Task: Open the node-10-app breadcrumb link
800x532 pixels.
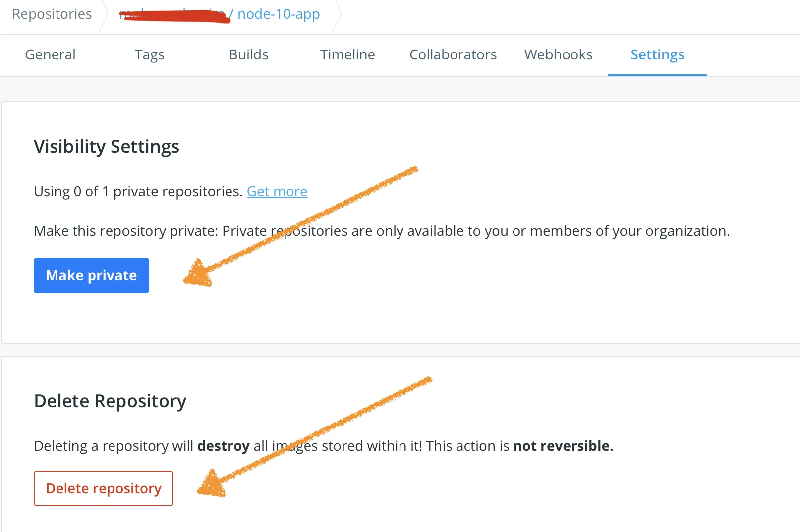Action: click(279, 14)
